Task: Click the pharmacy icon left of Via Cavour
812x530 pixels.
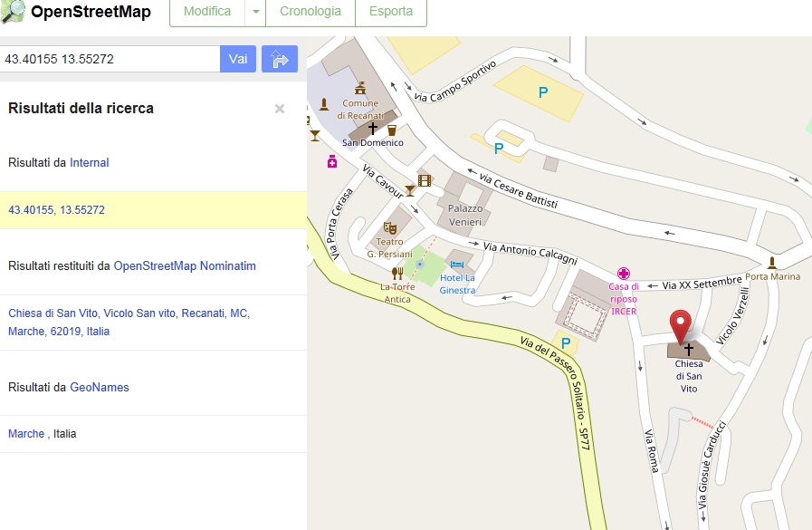Action: click(332, 161)
